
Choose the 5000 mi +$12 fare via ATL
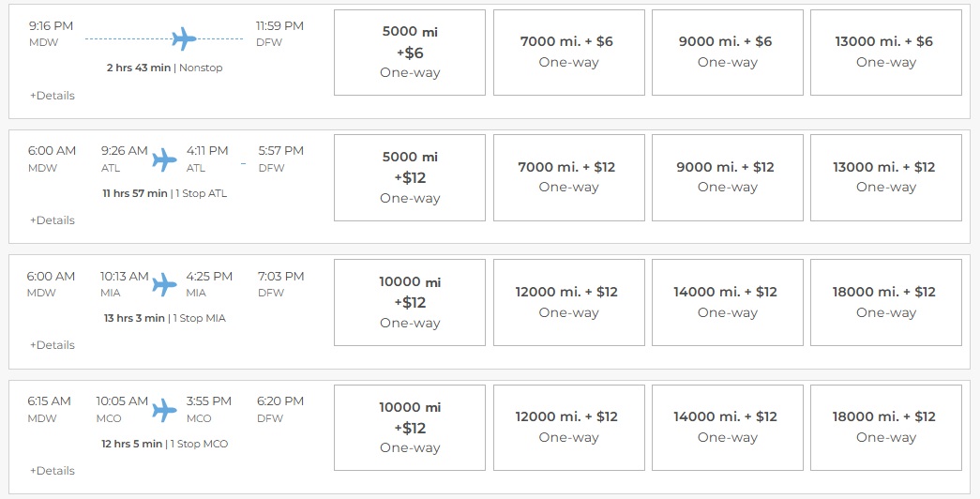click(x=410, y=177)
